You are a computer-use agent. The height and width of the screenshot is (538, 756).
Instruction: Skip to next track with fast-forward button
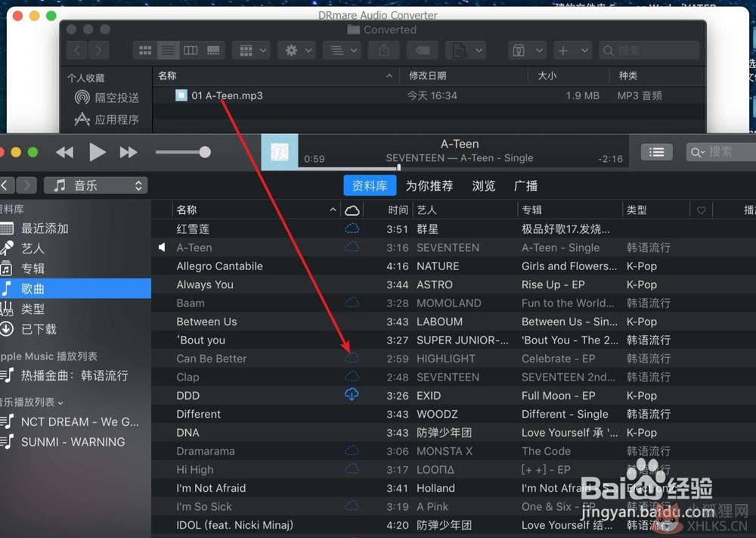(129, 153)
